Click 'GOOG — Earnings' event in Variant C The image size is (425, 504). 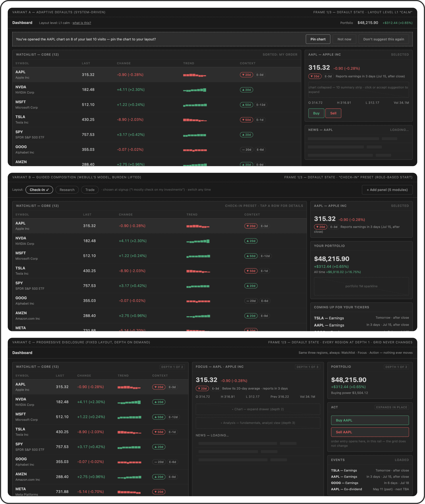pyautogui.click(x=344, y=483)
